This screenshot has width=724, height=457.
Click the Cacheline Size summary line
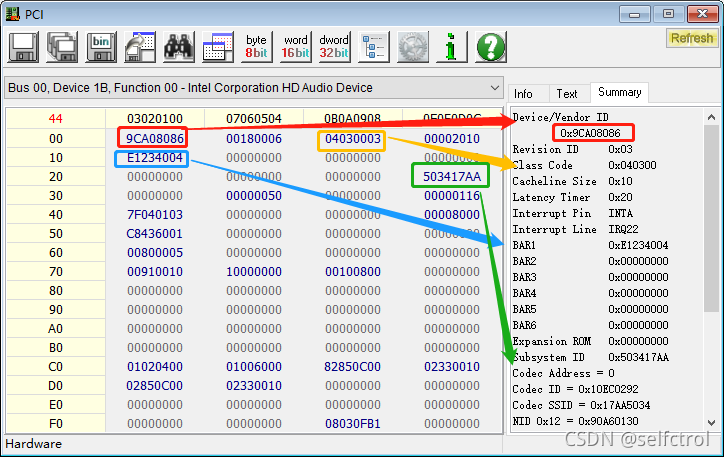tap(573, 181)
